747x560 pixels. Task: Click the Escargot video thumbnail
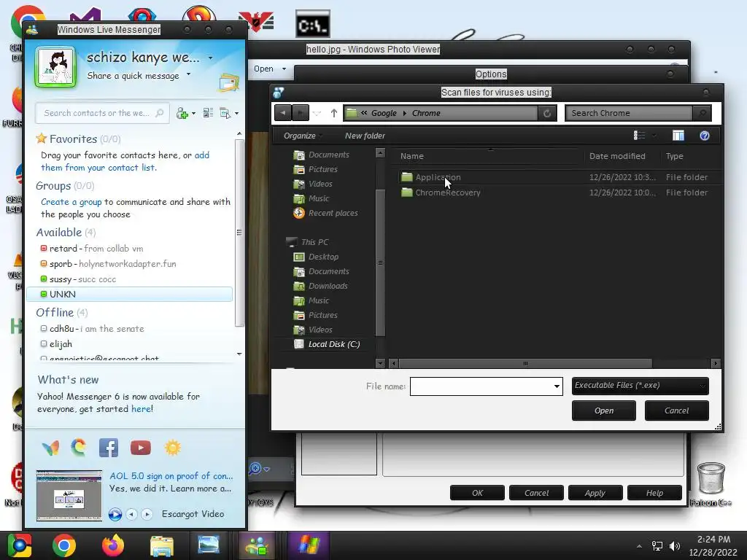tap(69, 495)
